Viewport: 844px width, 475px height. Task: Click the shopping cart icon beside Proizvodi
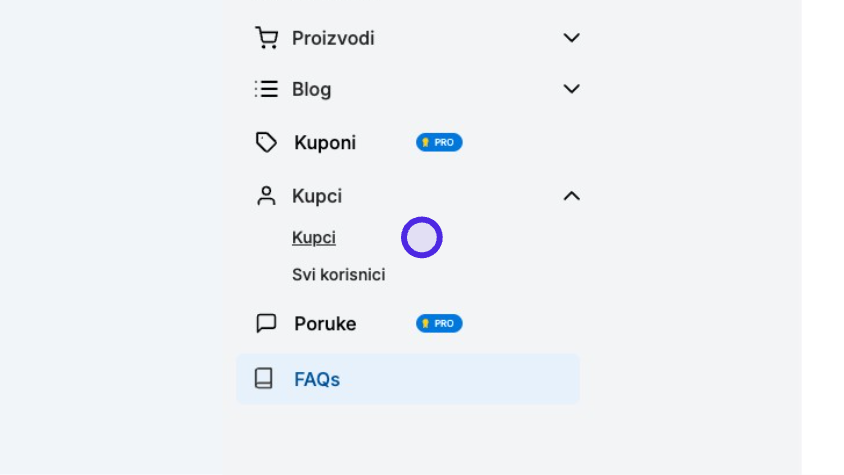[266, 38]
